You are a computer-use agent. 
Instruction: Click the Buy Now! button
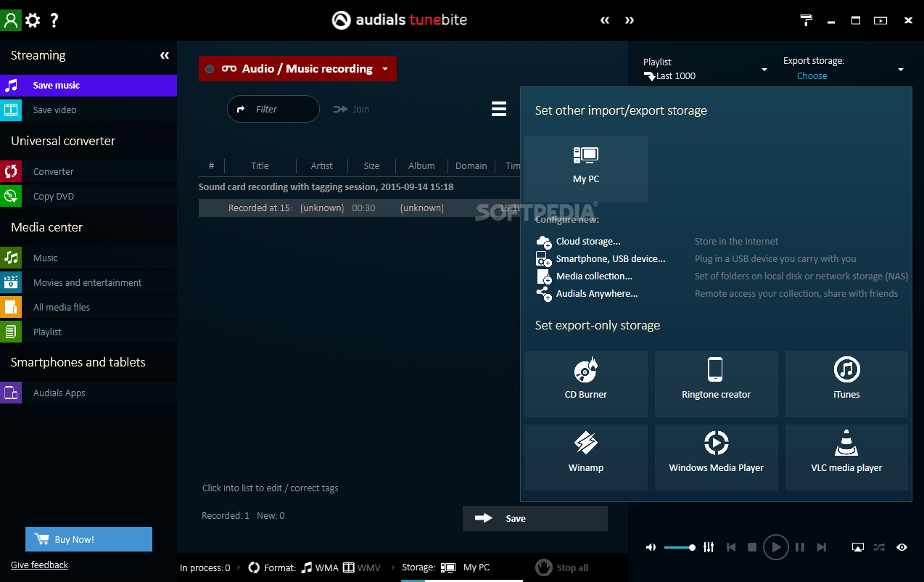[x=88, y=539]
